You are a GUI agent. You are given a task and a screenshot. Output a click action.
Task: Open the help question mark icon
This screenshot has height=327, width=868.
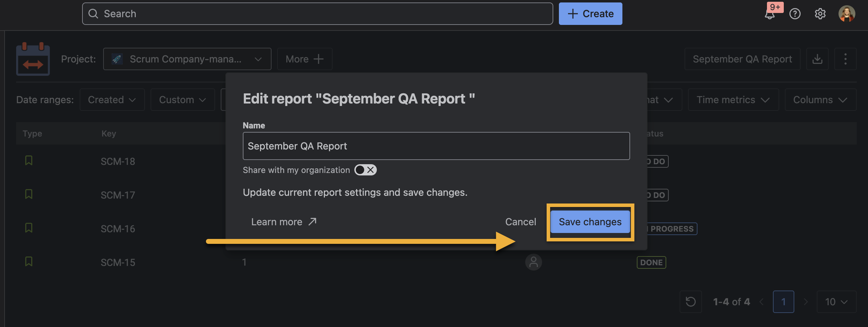[x=795, y=14]
